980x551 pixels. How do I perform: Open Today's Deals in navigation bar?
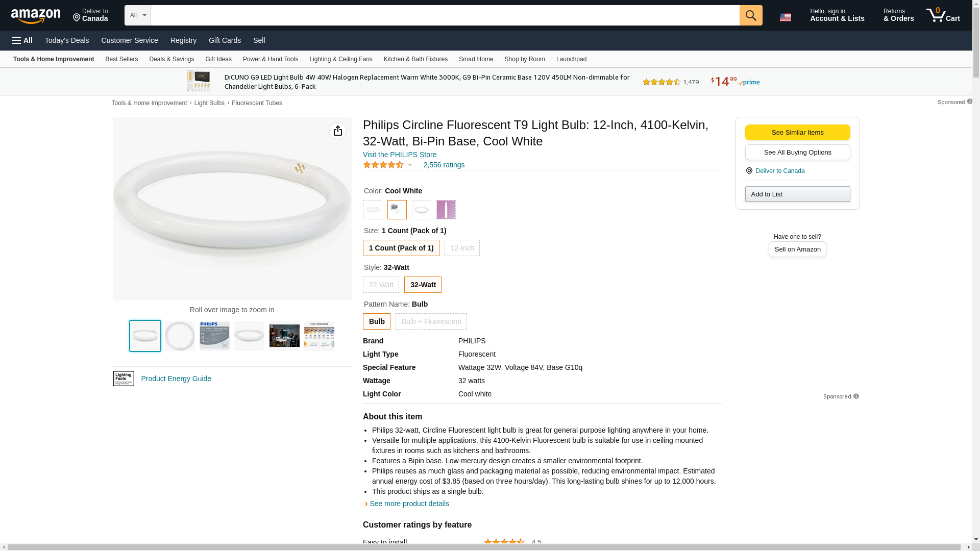coord(67,40)
